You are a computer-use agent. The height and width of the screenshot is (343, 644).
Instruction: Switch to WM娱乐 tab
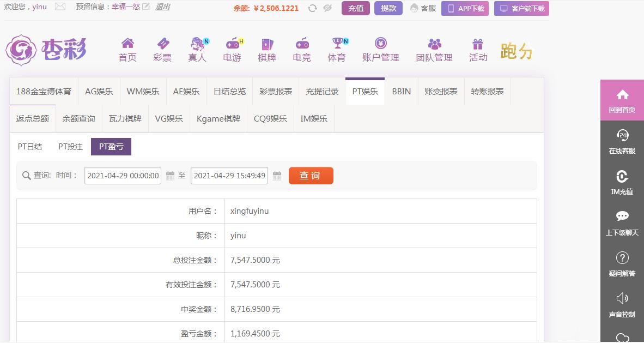(x=143, y=91)
